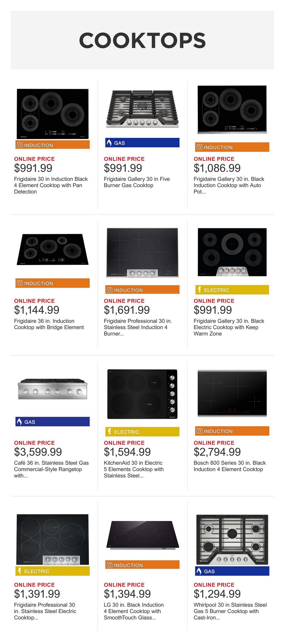The height and width of the screenshot is (644, 285).
Task: Open Frigidaire 36 in. Induction Cooktop with Bridge link
Action: (x=49, y=324)
